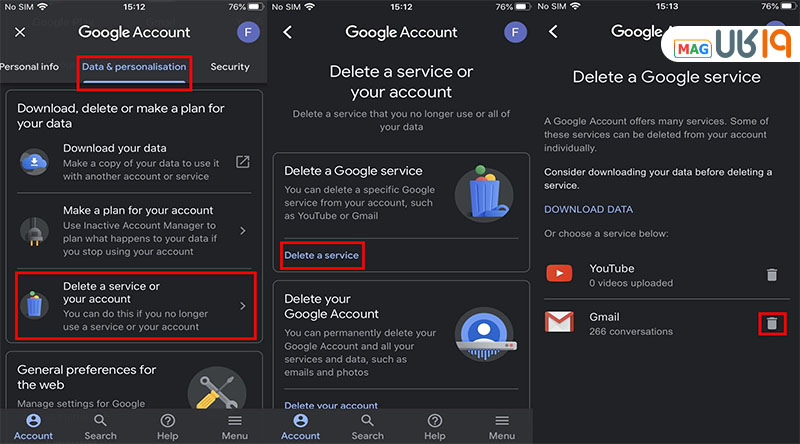The image size is (800, 444).
Task: Tap battery indicator in first screen status bar
Action: 255,7
